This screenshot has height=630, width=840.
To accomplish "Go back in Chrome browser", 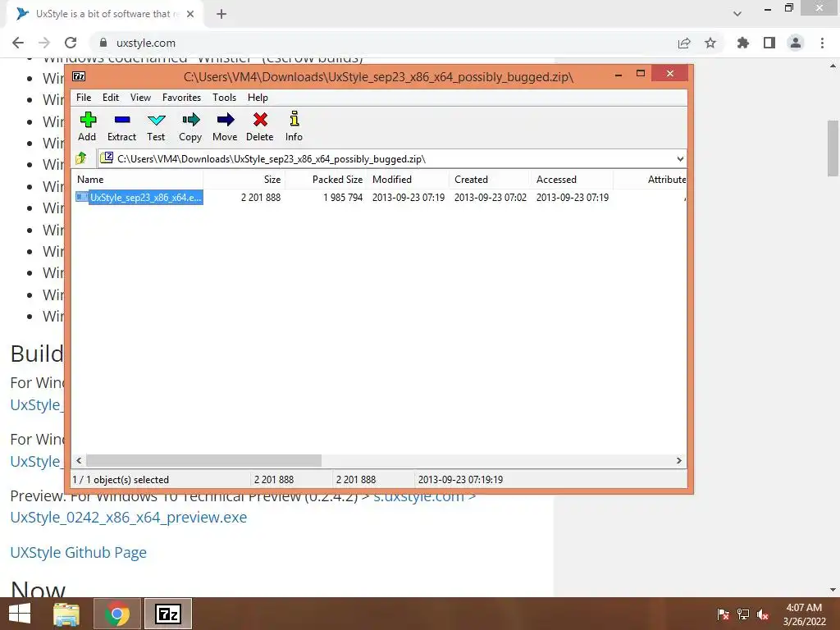I will click(18, 43).
